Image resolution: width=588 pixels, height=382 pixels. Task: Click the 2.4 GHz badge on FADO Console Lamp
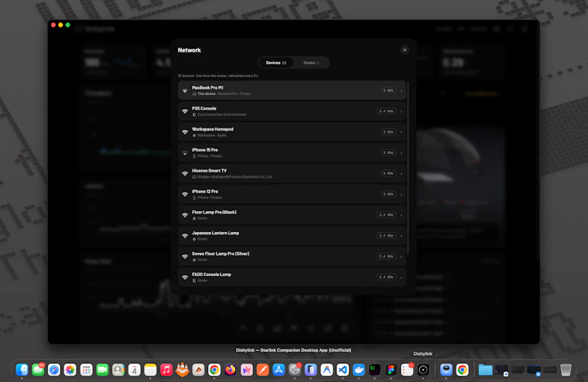(x=386, y=277)
